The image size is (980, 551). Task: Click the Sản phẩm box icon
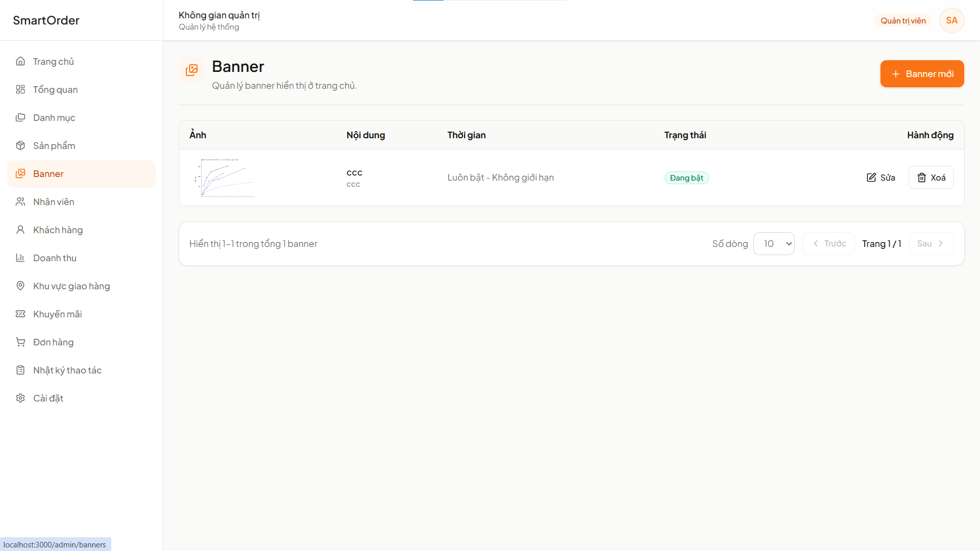pyautogui.click(x=20, y=145)
